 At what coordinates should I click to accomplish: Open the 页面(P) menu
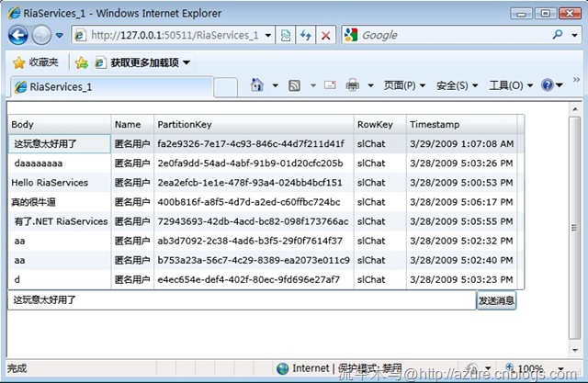click(403, 85)
